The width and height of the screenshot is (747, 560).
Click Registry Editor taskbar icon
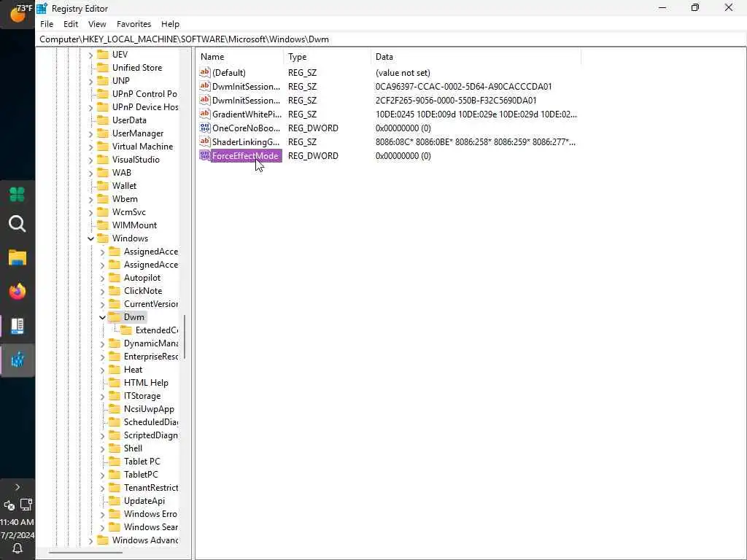(18, 360)
